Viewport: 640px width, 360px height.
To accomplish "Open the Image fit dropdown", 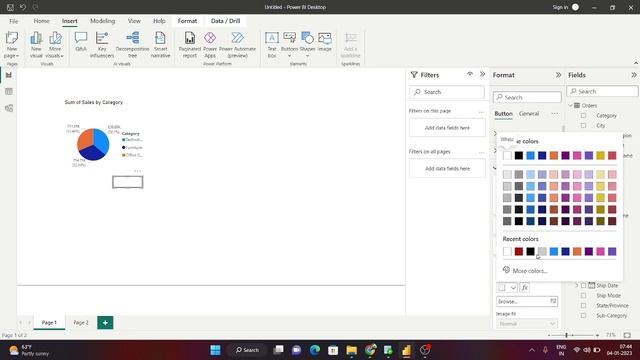I will point(527,324).
